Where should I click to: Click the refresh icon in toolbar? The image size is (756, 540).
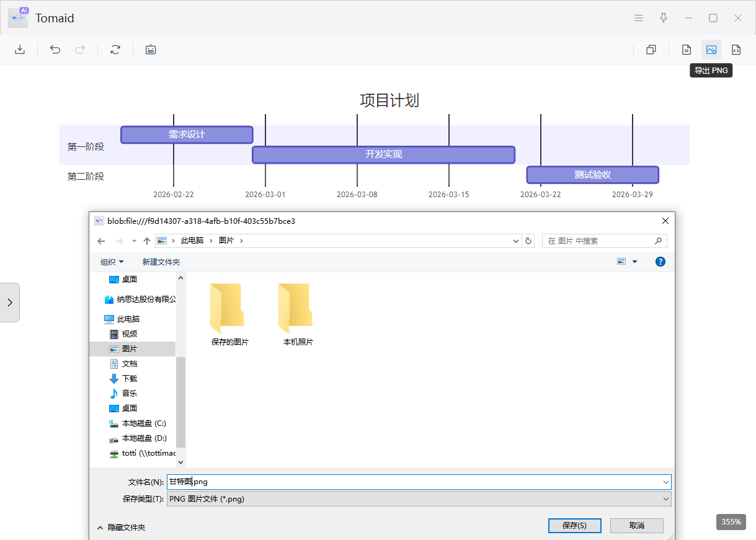pos(115,50)
